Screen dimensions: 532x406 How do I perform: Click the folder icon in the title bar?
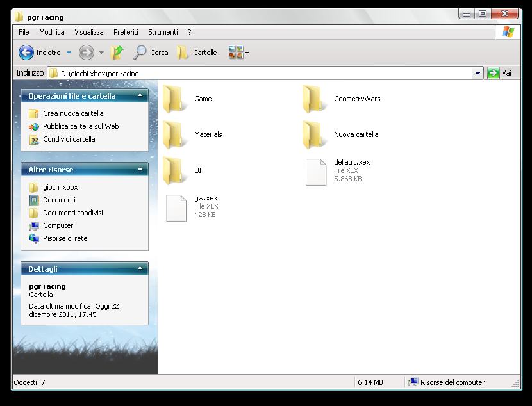pos(19,16)
